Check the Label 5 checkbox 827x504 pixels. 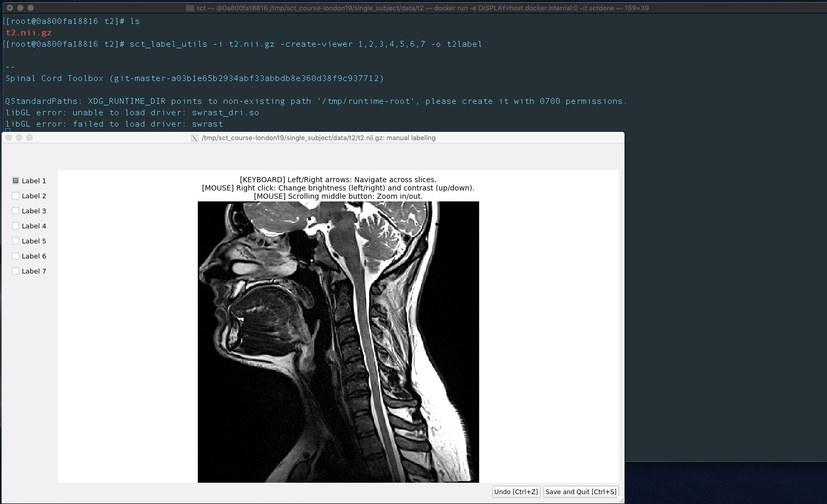coord(16,241)
